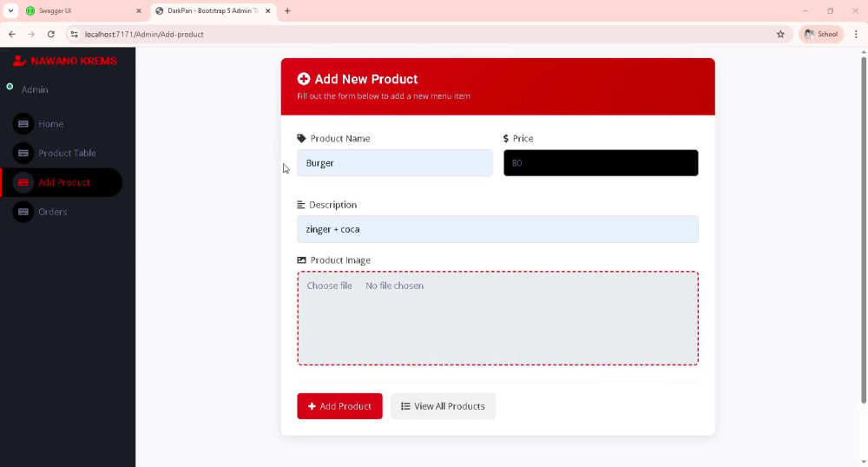
Task: Focus the Price input field
Action: click(601, 162)
